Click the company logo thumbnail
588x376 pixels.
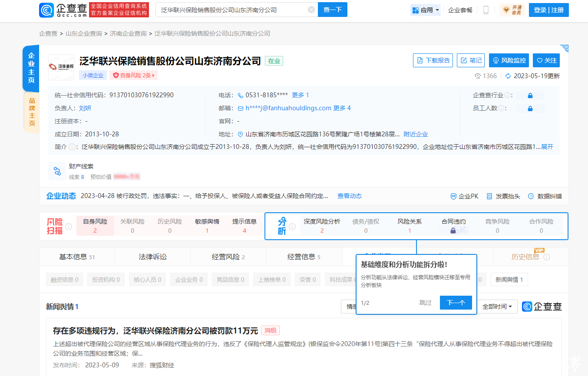[x=61, y=67]
